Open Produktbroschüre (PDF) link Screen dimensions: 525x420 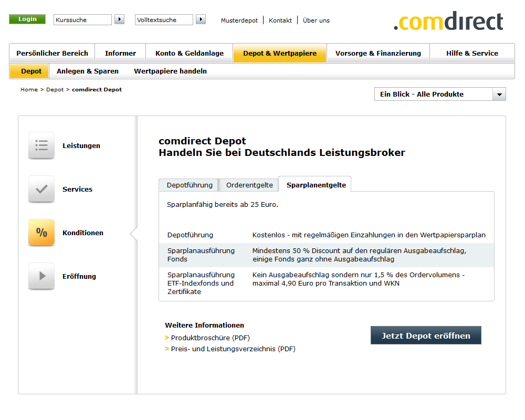[211, 338]
